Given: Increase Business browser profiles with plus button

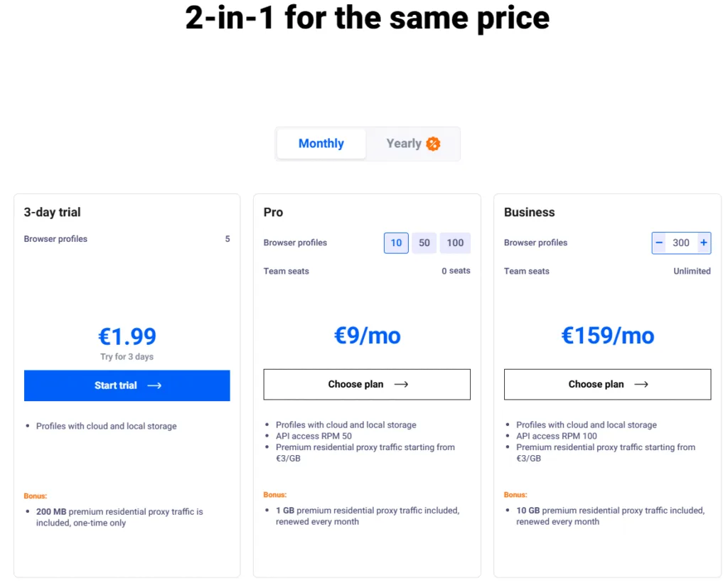Looking at the screenshot, I should coord(703,242).
